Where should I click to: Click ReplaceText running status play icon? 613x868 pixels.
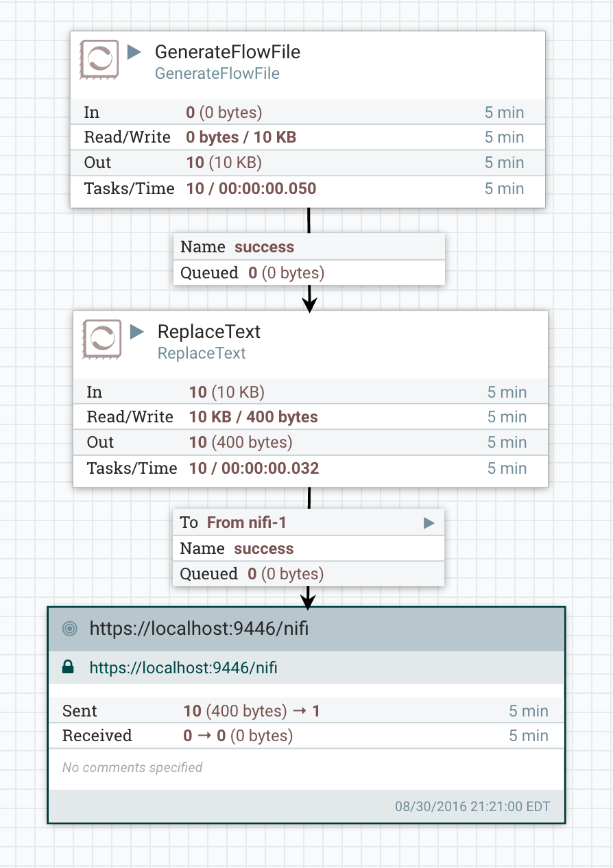point(137,332)
